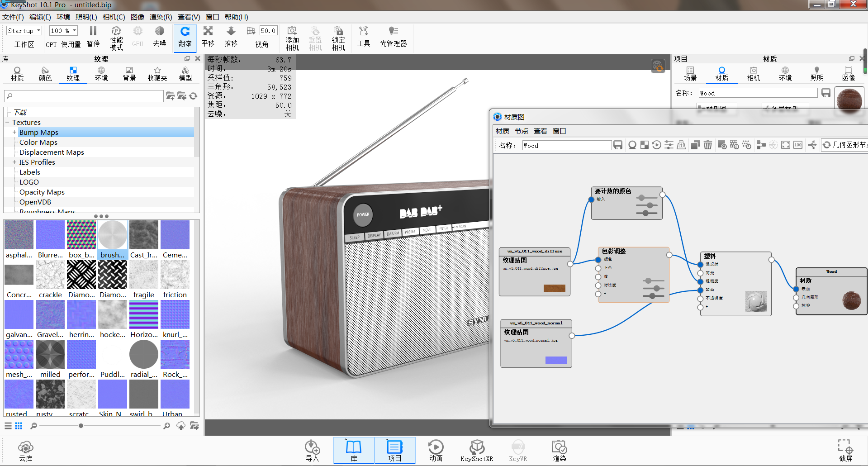Screen dimensions: 868x466
Task: Open the 节点 menu in 材质图
Action: click(x=522, y=131)
